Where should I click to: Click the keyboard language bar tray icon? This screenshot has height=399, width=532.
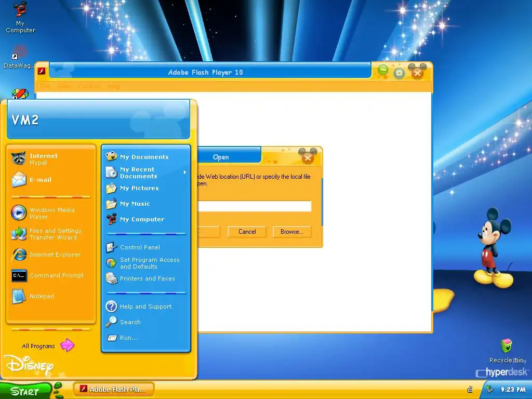[x=470, y=390]
